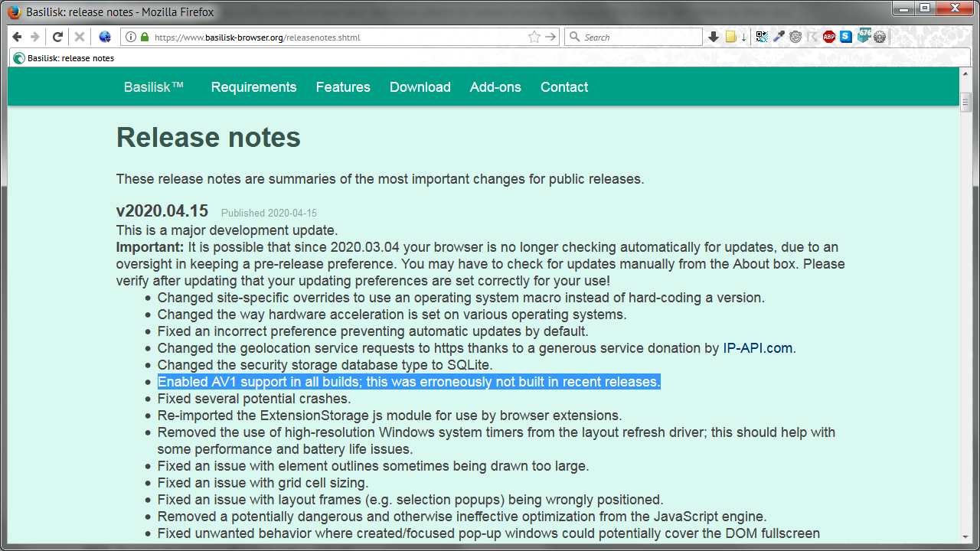Bookmark this page with the star icon
This screenshot has height=551, width=980.
[x=534, y=37]
